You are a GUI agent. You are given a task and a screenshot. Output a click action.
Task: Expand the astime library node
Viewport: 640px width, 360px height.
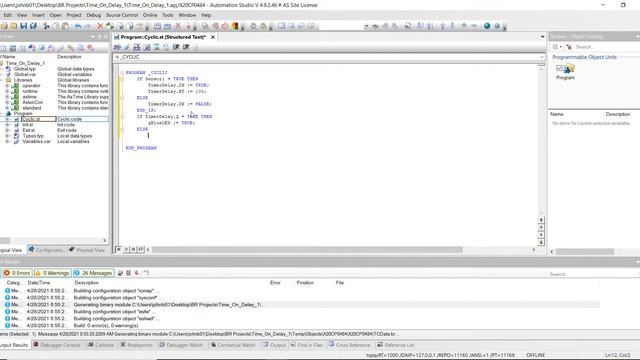(7, 97)
